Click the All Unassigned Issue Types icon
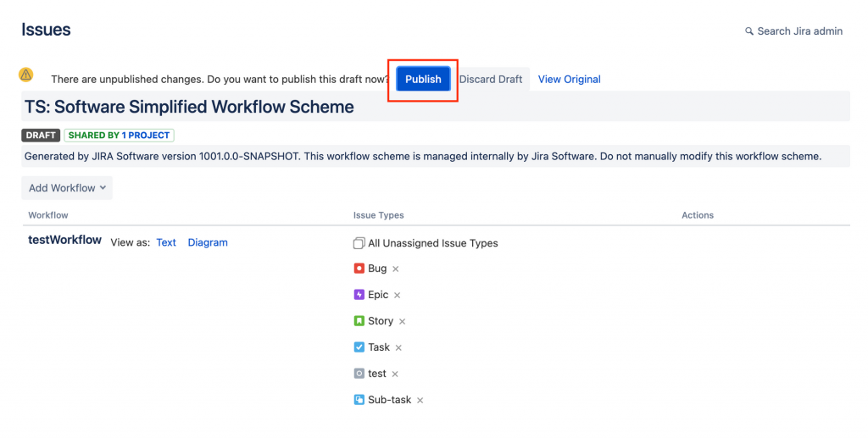 tap(359, 243)
